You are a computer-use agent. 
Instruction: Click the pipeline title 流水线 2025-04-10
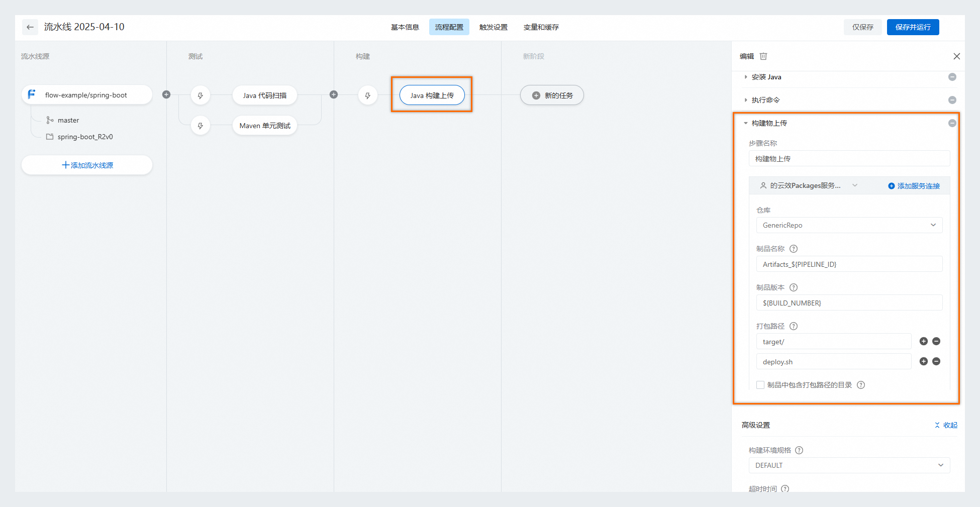pos(84,27)
